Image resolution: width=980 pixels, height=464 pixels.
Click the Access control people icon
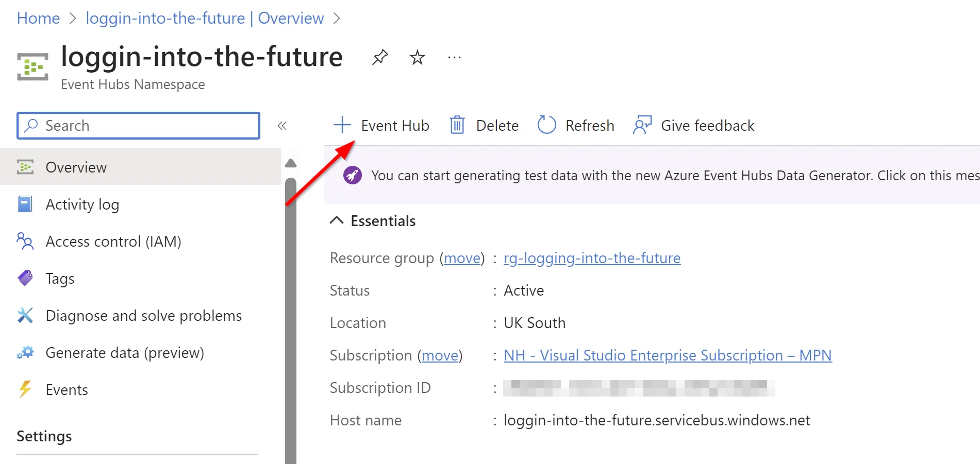[x=25, y=241]
